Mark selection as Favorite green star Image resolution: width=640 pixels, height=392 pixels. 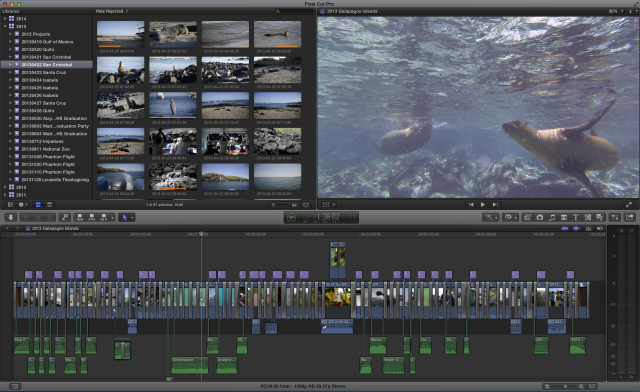[x=26, y=217]
